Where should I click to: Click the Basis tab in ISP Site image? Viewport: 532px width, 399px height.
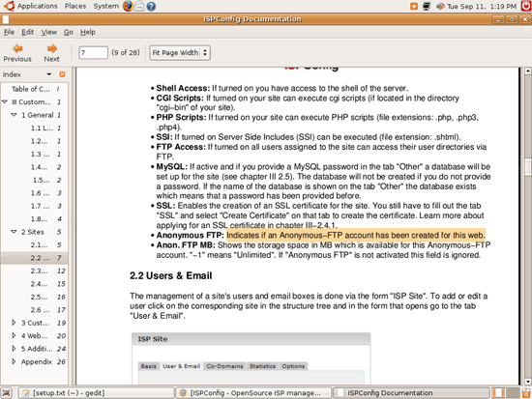tap(149, 366)
